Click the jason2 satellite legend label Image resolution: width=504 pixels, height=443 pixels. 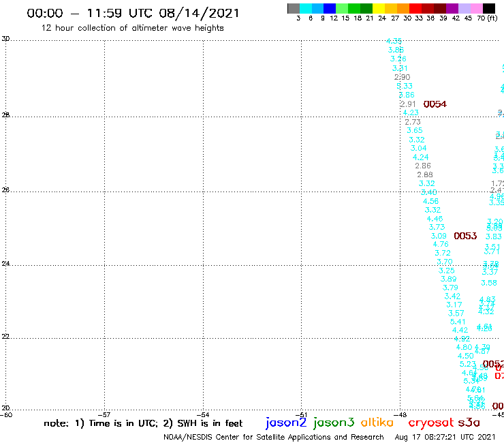click(286, 423)
